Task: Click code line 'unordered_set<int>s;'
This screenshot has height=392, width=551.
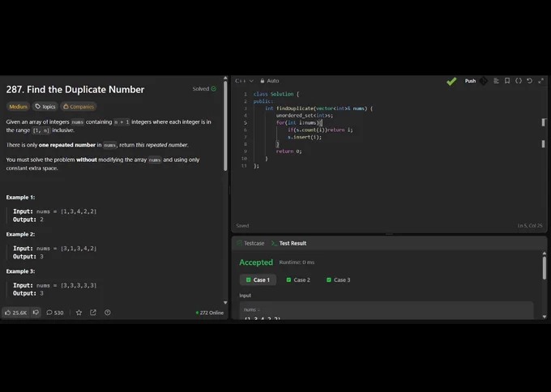Action: (305, 116)
